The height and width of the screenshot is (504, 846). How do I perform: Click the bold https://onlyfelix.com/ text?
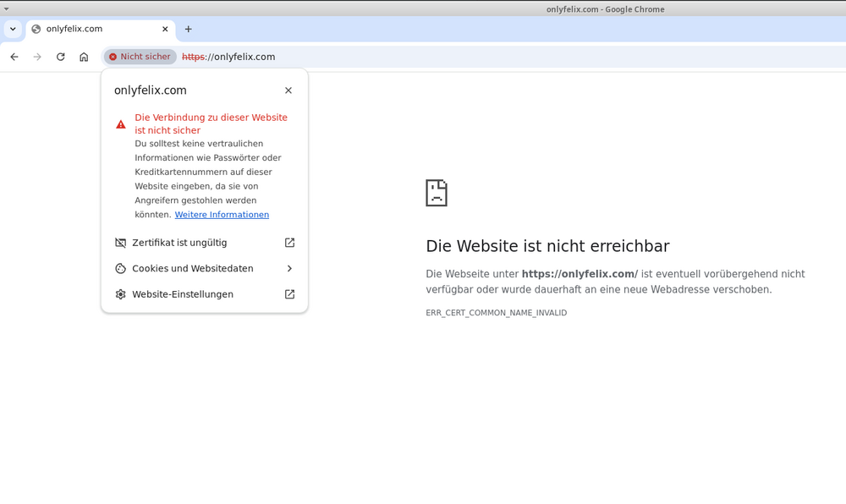(580, 274)
